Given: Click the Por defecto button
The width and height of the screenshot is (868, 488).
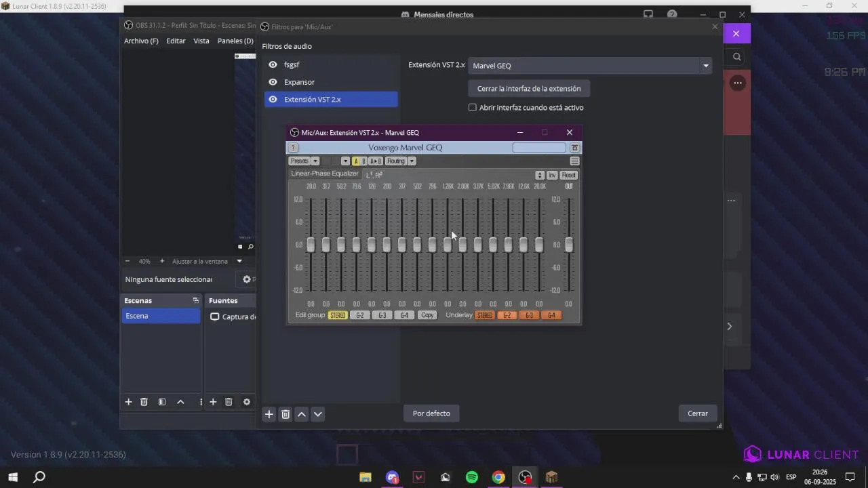Looking at the screenshot, I should tap(431, 413).
